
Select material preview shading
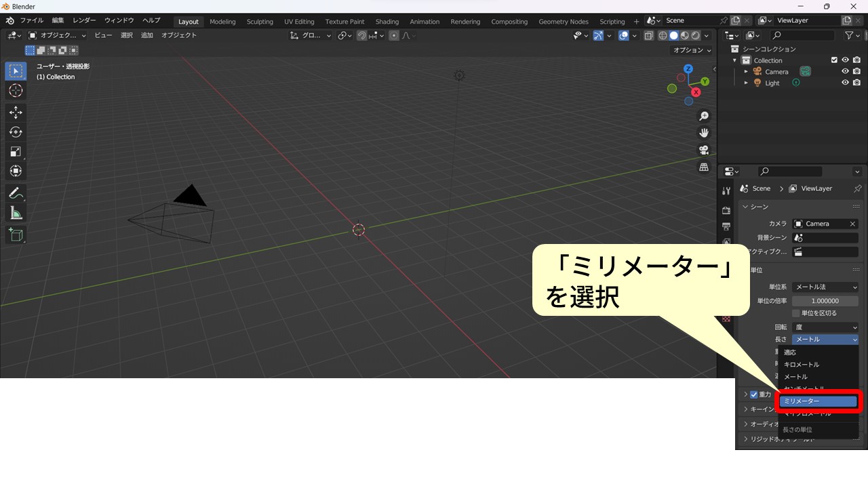(685, 35)
